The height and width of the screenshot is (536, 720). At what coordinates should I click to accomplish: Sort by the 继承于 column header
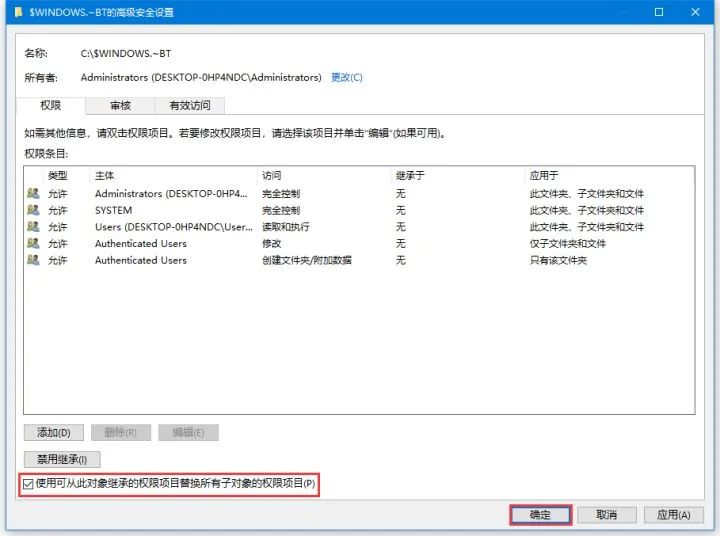pyautogui.click(x=410, y=175)
